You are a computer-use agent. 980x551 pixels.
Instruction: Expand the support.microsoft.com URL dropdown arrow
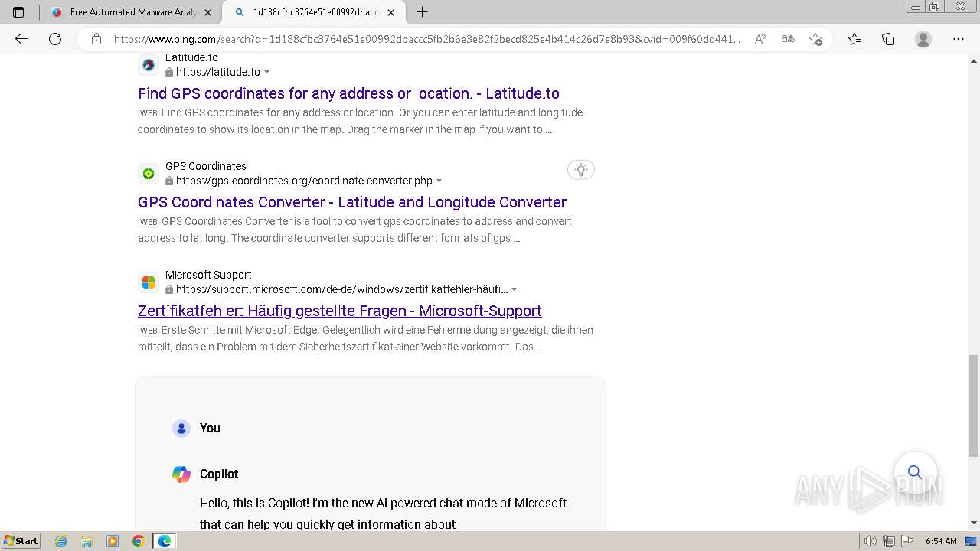(514, 289)
